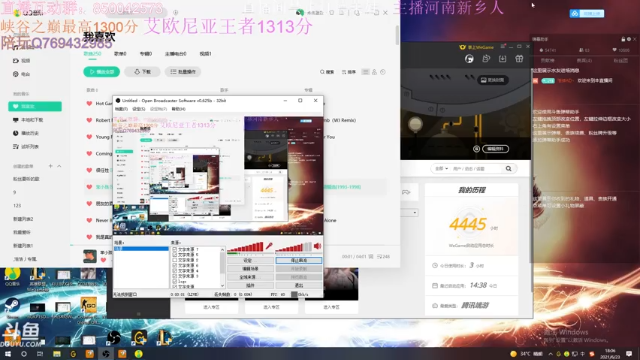The width and height of the screenshot is (640, 360).
Task: Open the WeGame download manager icon
Action: pyautogui.click(x=502, y=59)
